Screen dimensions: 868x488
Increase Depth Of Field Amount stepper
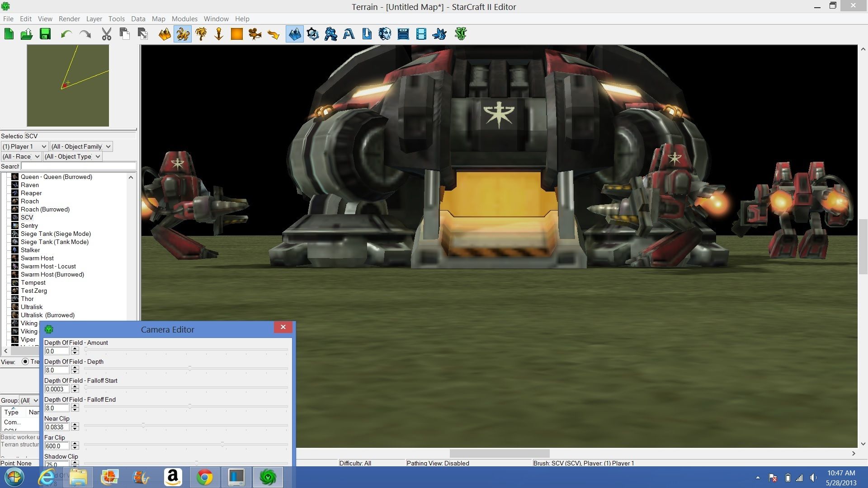point(75,349)
